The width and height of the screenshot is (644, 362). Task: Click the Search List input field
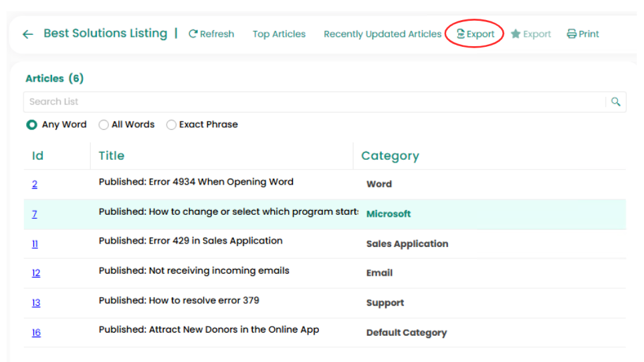[314, 102]
